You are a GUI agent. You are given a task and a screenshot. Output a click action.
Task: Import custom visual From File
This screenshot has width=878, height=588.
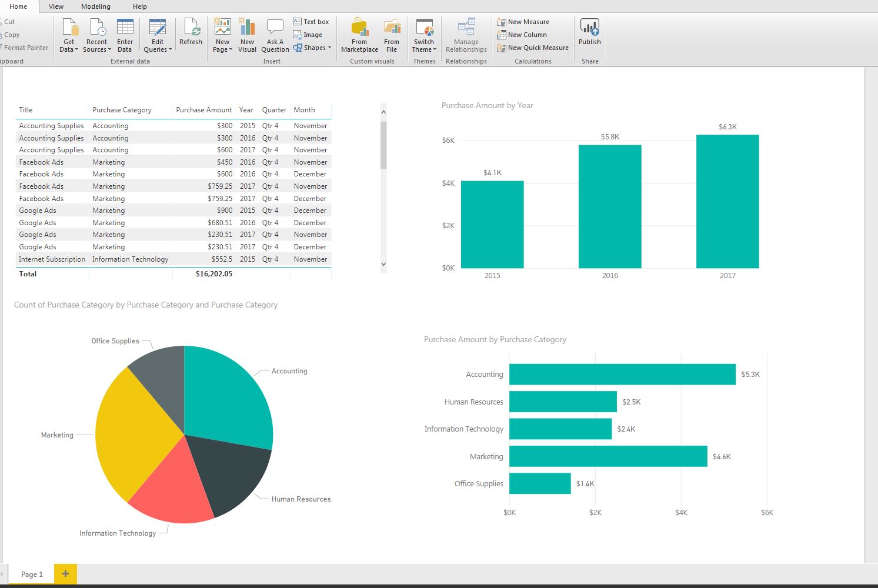coord(392,28)
